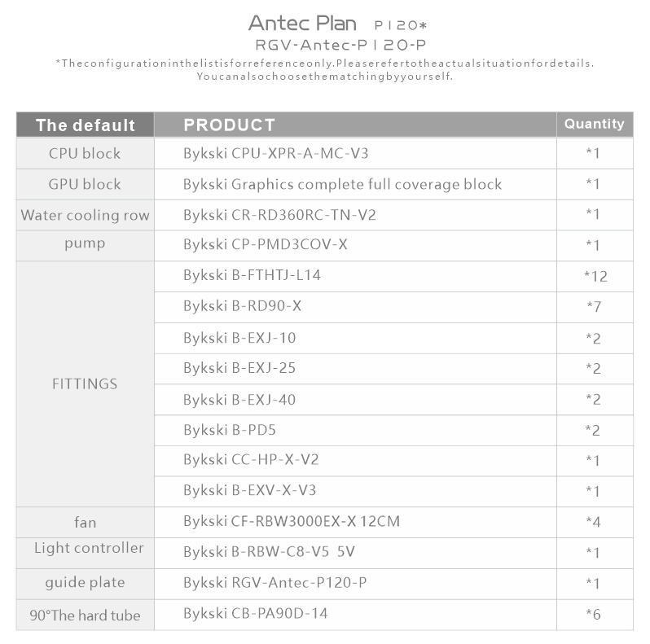Select the GPU block category label
650x644 pixels.
85,185
